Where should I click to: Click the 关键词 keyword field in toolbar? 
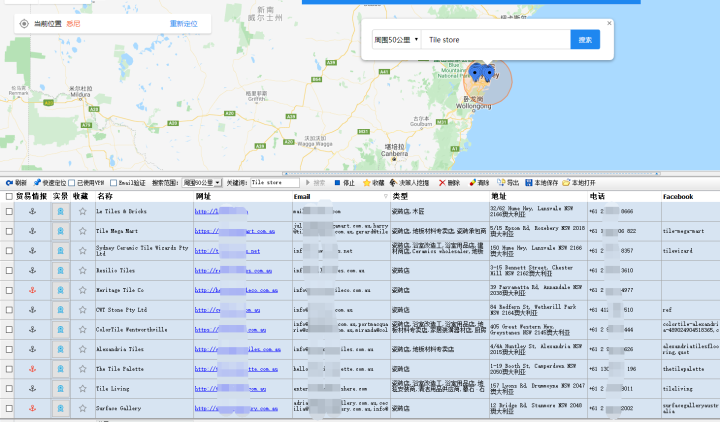275,183
